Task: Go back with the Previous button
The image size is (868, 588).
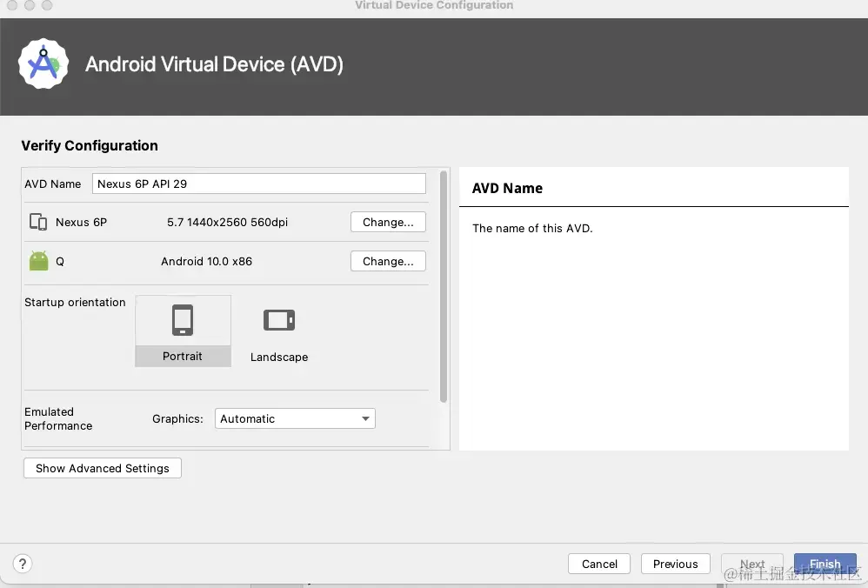Action: [676, 564]
